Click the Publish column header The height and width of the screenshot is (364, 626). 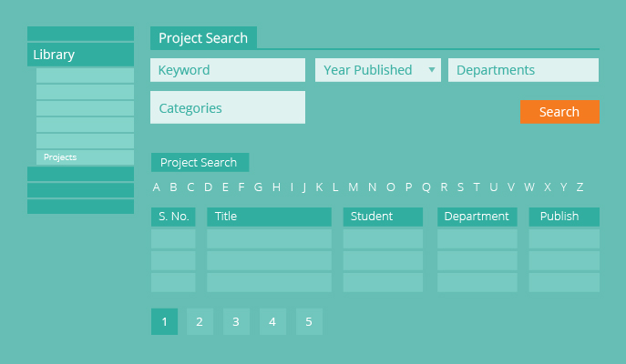pyautogui.click(x=564, y=217)
